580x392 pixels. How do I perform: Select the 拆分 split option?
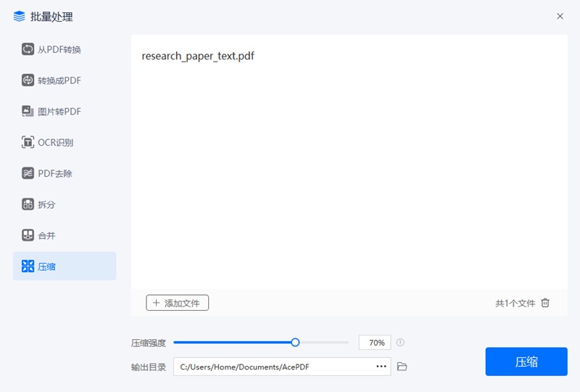[65, 204]
